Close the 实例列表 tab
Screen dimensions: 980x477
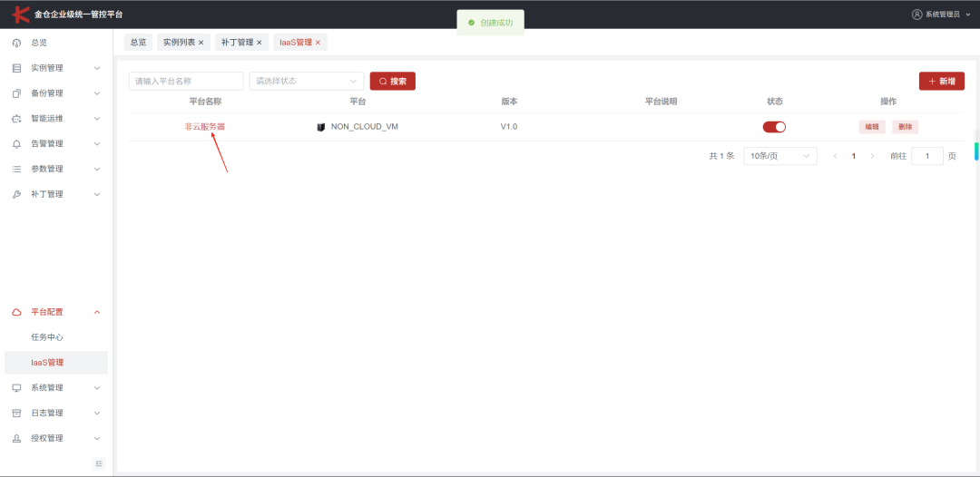(x=201, y=43)
